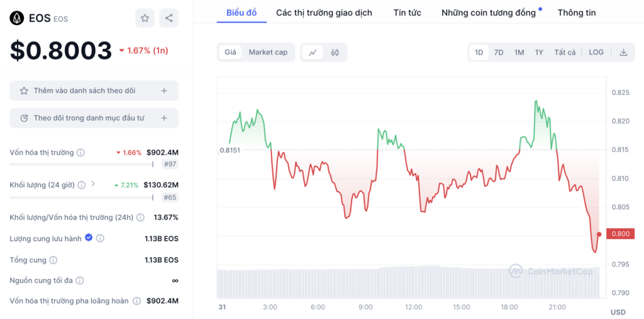Expand Thêm vào danh sách theo dõi plus

[x=164, y=90]
